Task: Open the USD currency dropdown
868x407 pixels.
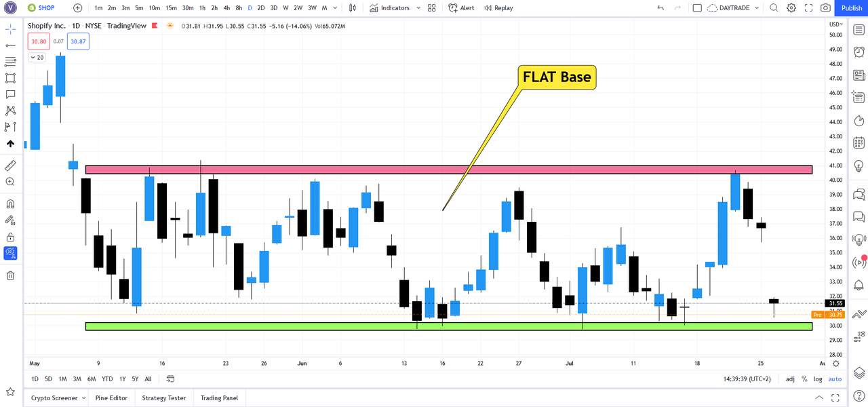Action: [x=835, y=24]
